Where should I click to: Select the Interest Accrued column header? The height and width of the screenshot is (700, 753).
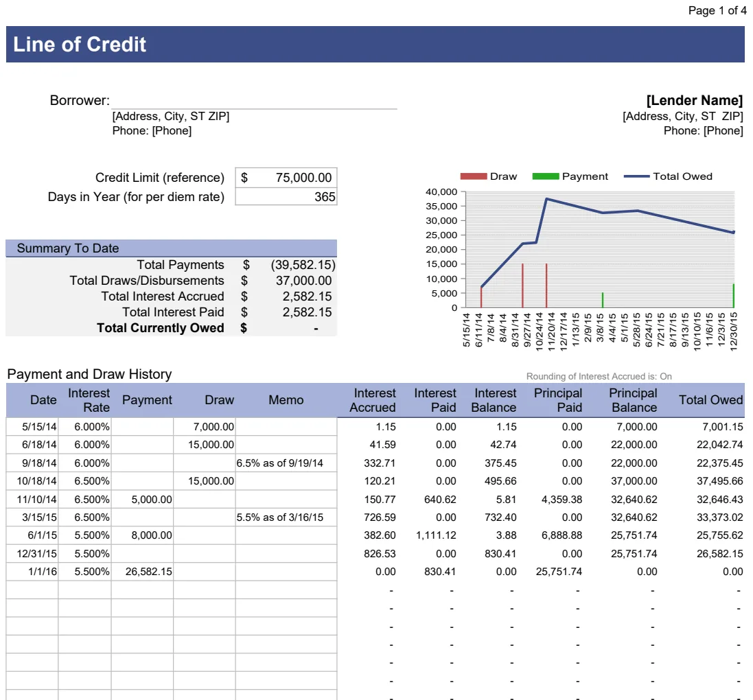373,400
